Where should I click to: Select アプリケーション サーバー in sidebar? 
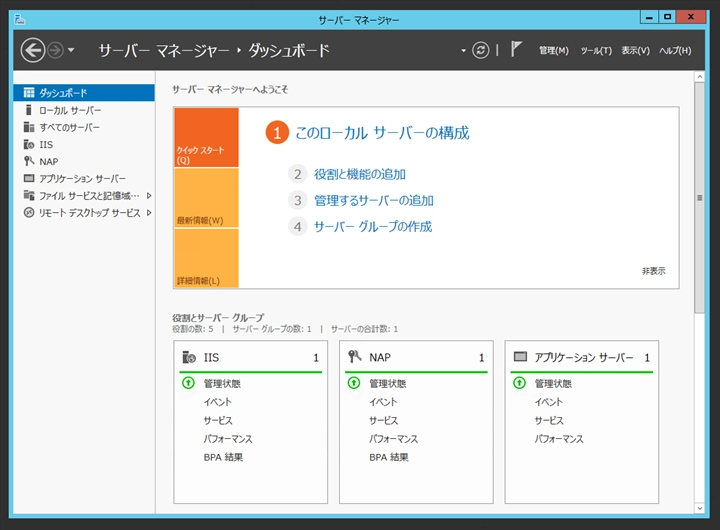(82, 179)
